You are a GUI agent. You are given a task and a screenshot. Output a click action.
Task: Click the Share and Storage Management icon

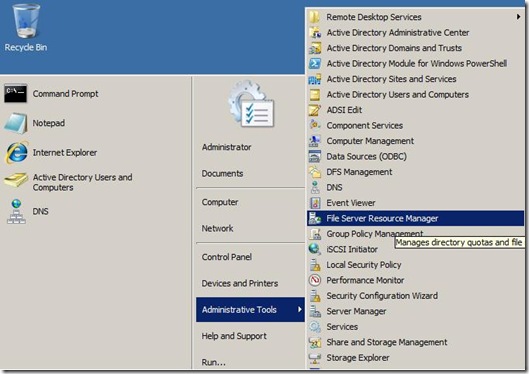315,342
